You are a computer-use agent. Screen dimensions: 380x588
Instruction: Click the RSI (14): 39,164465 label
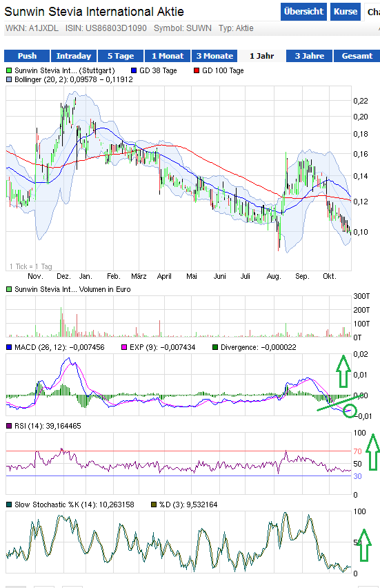pos(48,426)
